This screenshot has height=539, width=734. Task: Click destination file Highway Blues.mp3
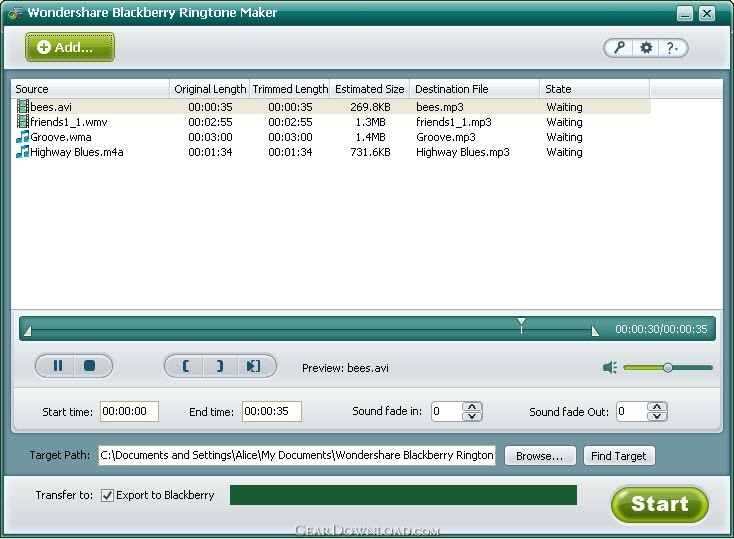coord(462,152)
